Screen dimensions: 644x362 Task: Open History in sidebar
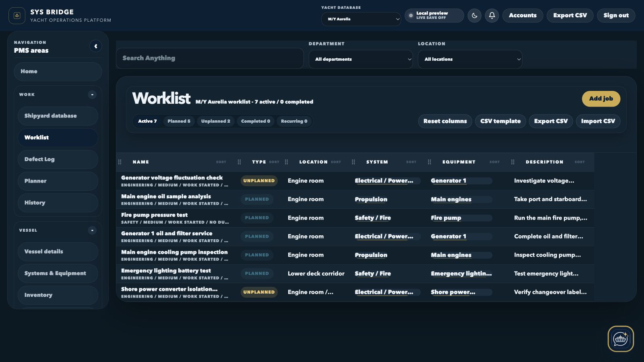pos(58,203)
